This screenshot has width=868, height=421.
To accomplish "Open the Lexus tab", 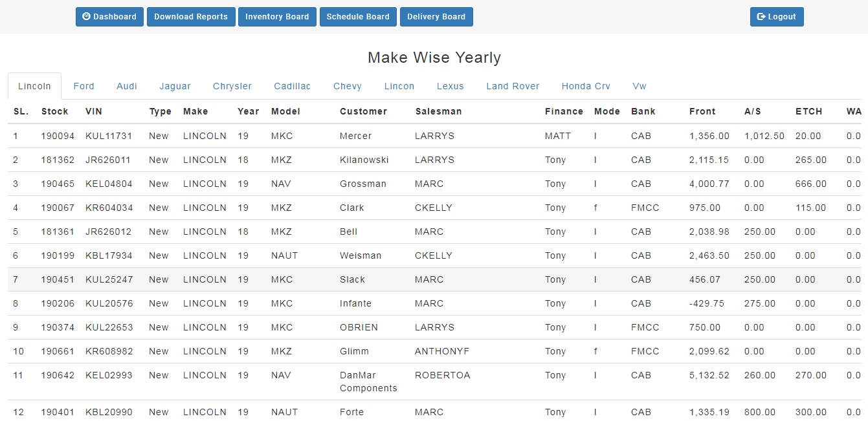I will (x=450, y=86).
